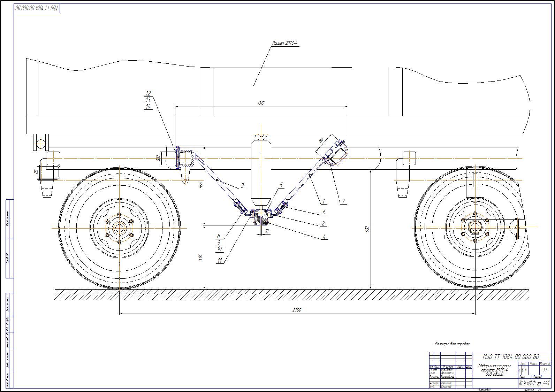Select the "Прицеп 2ПТС-4" leader label
555x392 pixels.
click(284, 44)
